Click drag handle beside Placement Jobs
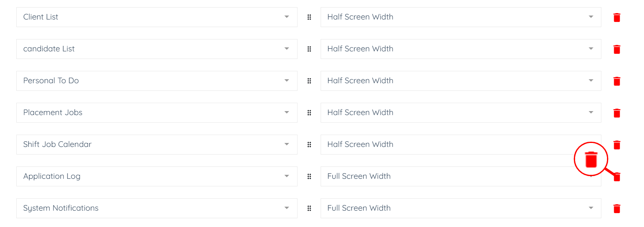 click(x=309, y=113)
